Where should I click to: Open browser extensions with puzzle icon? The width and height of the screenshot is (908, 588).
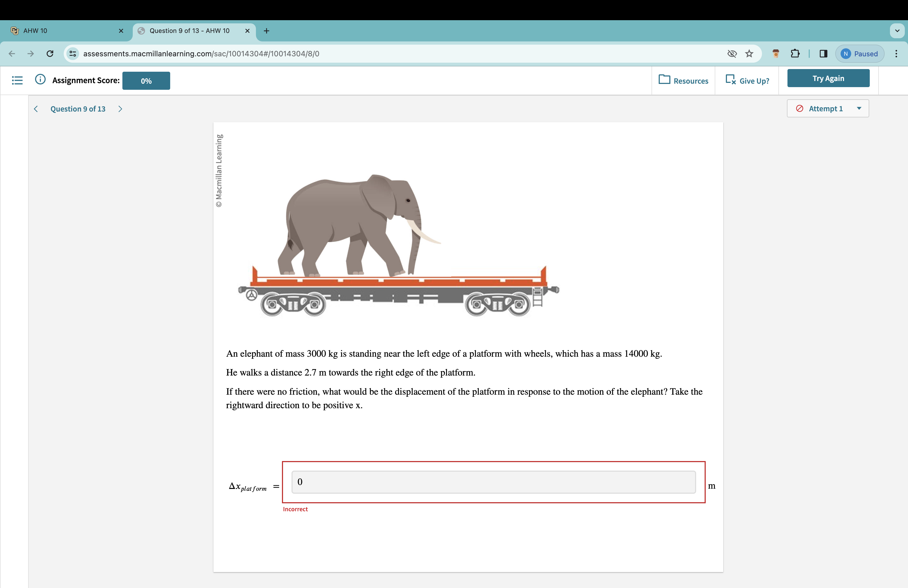click(x=795, y=53)
